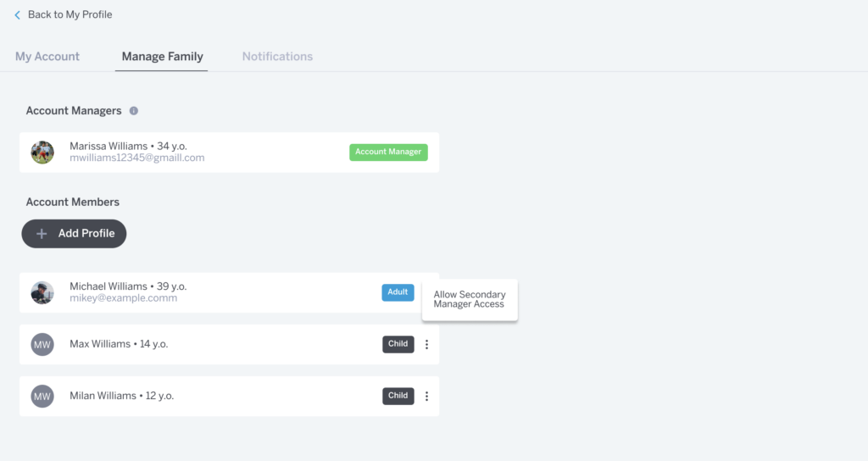This screenshot has width=868, height=461.
Task: Select Allow Secondary Manager Access
Action: tap(469, 300)
